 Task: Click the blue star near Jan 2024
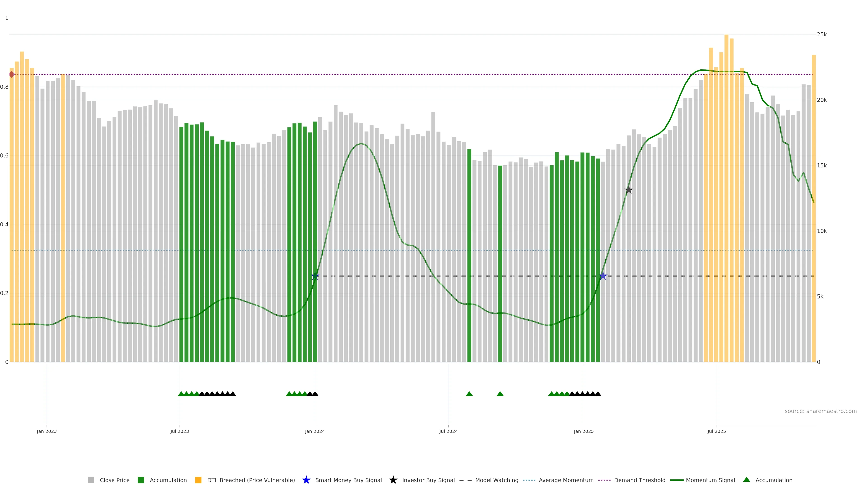click(x=315, y=276)
